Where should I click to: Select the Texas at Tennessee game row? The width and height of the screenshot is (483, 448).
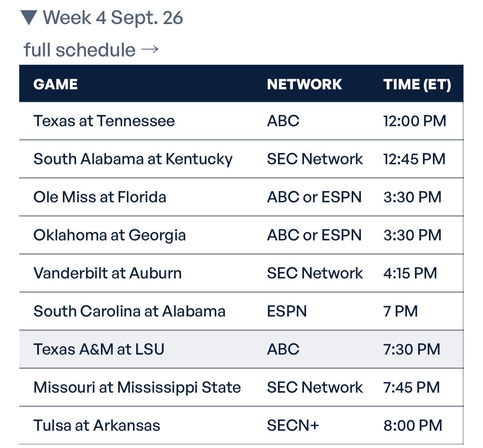(241, 121)
